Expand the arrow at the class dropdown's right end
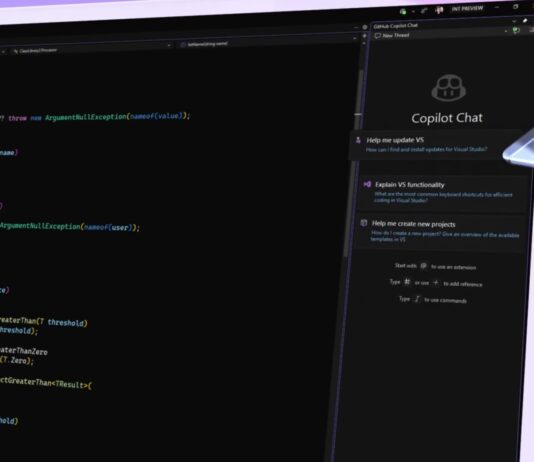 click(169, 45)
